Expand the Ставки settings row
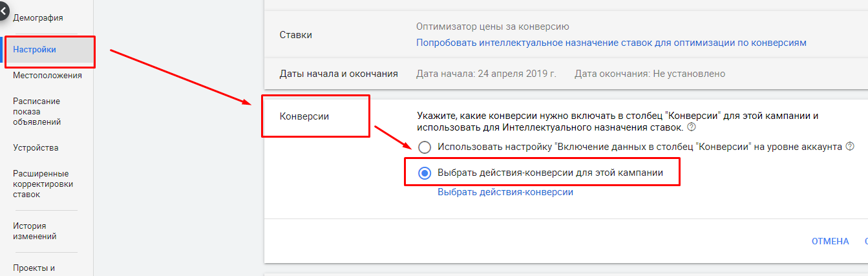The image size is (868, 276). pos(566,35)
